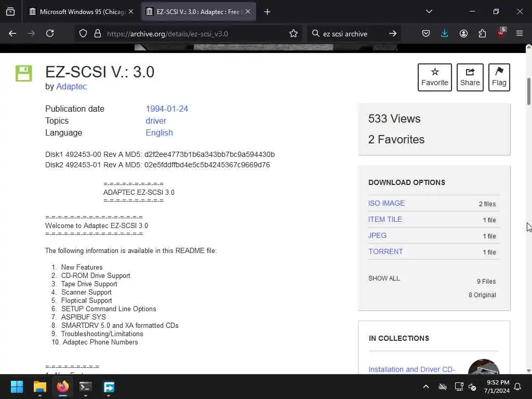
Task: Click '533 Views' text
Action: pos(394,119)
